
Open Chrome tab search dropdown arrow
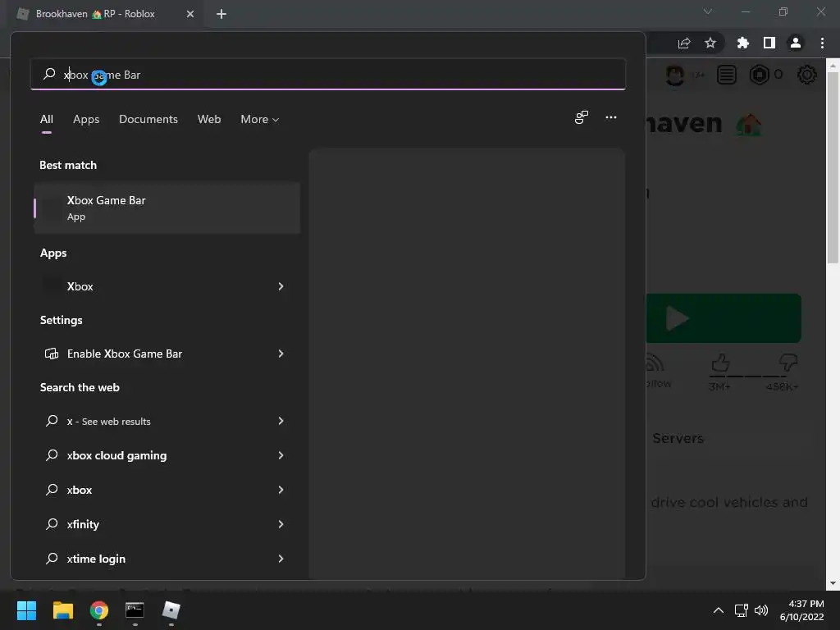tap(708, 11)
